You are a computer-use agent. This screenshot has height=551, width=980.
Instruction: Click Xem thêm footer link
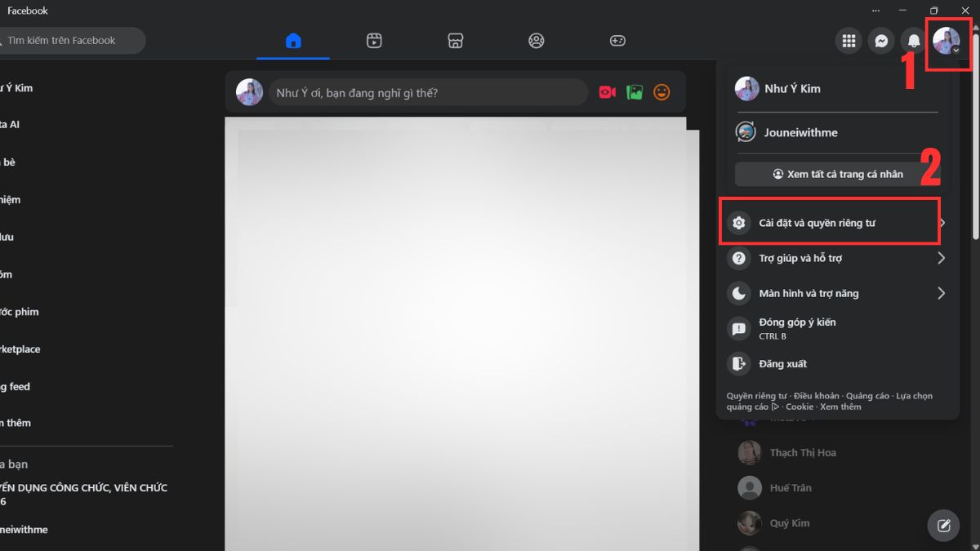pyautogui.click(x=840, y=407)
